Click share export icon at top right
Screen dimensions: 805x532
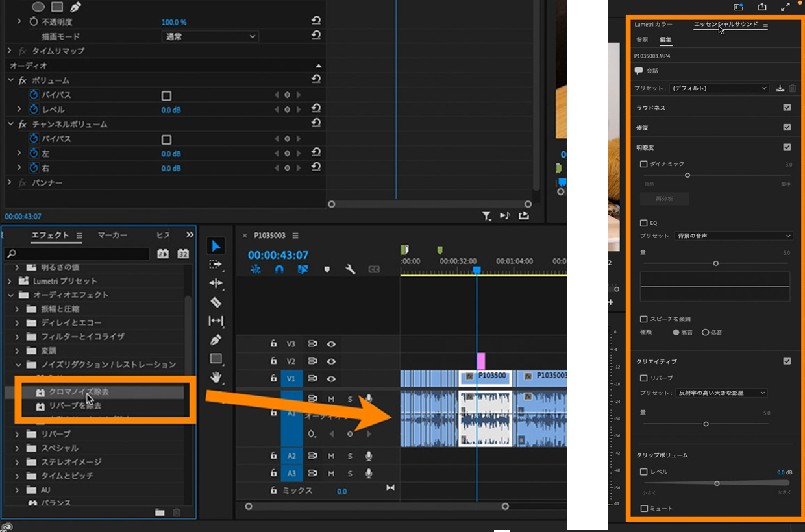[762, 6]
